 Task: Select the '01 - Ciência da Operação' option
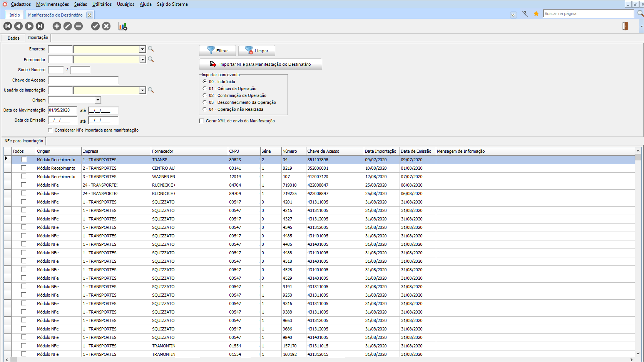pos(205,88)
